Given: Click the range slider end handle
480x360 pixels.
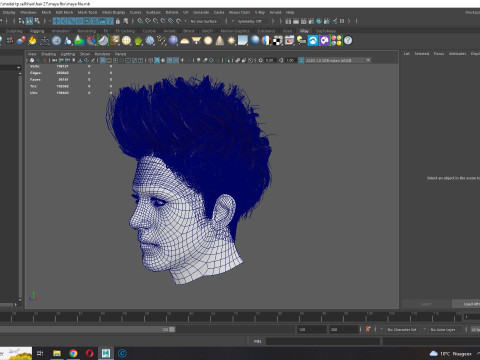Looking at the screenshot, I should (172, 329).
